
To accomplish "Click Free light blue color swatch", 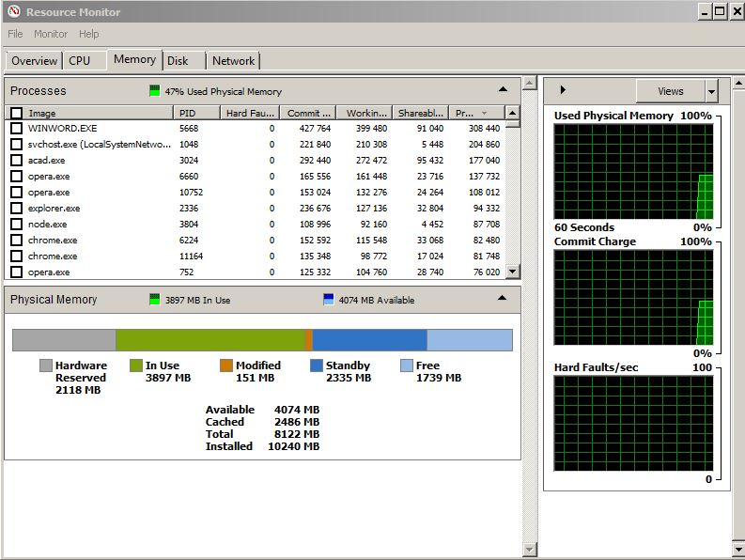I will tap(407, 366).
